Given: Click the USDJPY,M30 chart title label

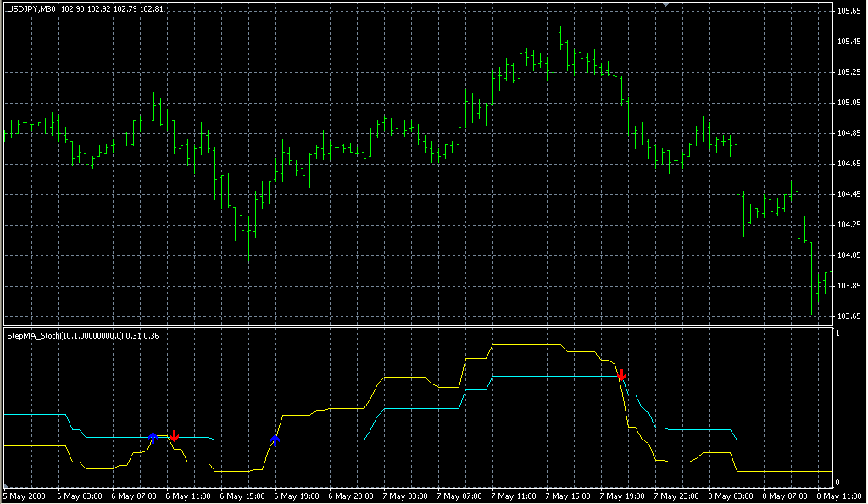Looking at the screenshot, I should coord(31,9).
